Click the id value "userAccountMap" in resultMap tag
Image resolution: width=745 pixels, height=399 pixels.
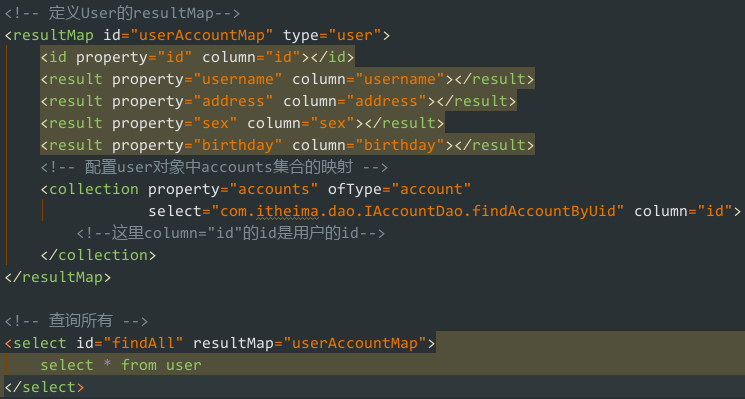(201, 35)
